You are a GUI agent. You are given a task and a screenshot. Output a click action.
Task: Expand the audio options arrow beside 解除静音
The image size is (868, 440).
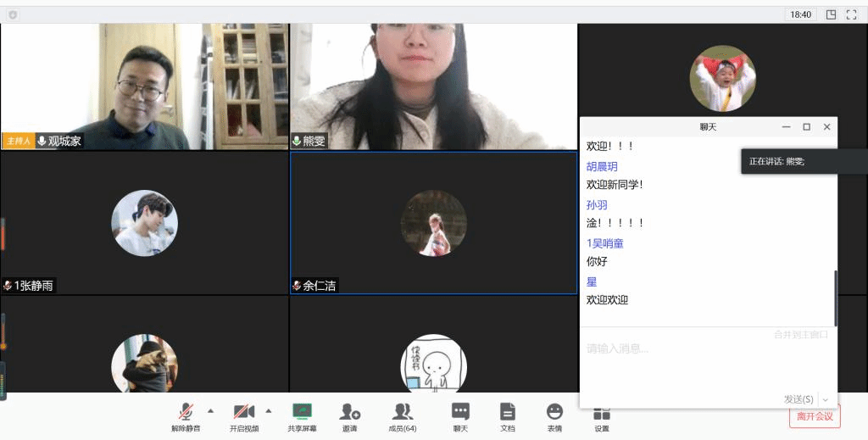coord(211,411)
